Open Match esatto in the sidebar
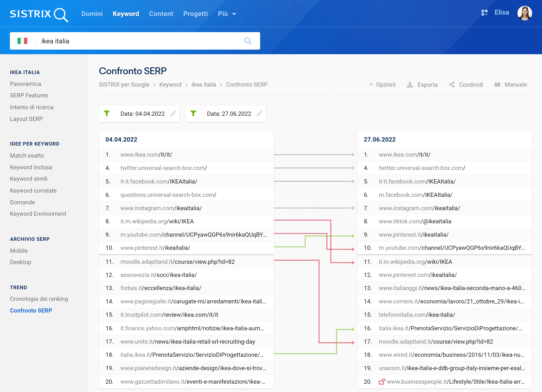This screenshot has height=392, width=542. (x=27, y=156)
